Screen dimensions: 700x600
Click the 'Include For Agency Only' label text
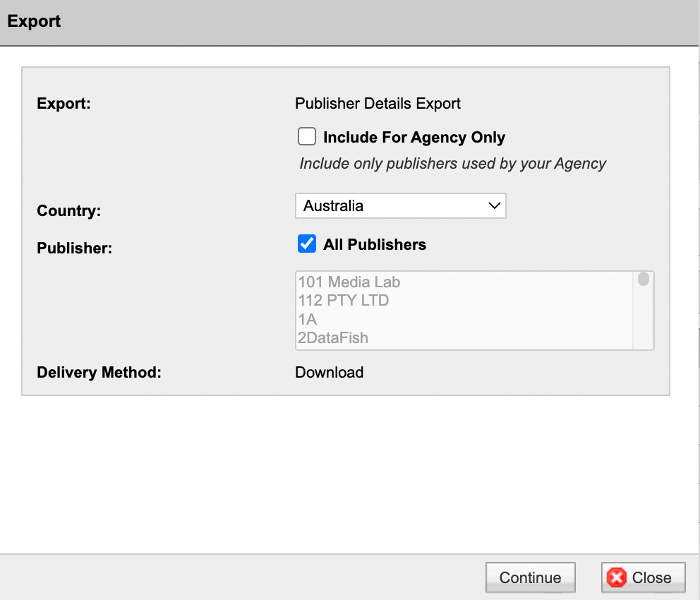pyautogui.click(x=414, y=137)
